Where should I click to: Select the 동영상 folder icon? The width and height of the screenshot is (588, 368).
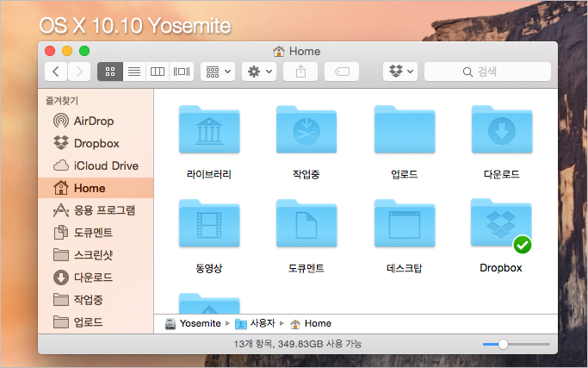pos(209,223)
